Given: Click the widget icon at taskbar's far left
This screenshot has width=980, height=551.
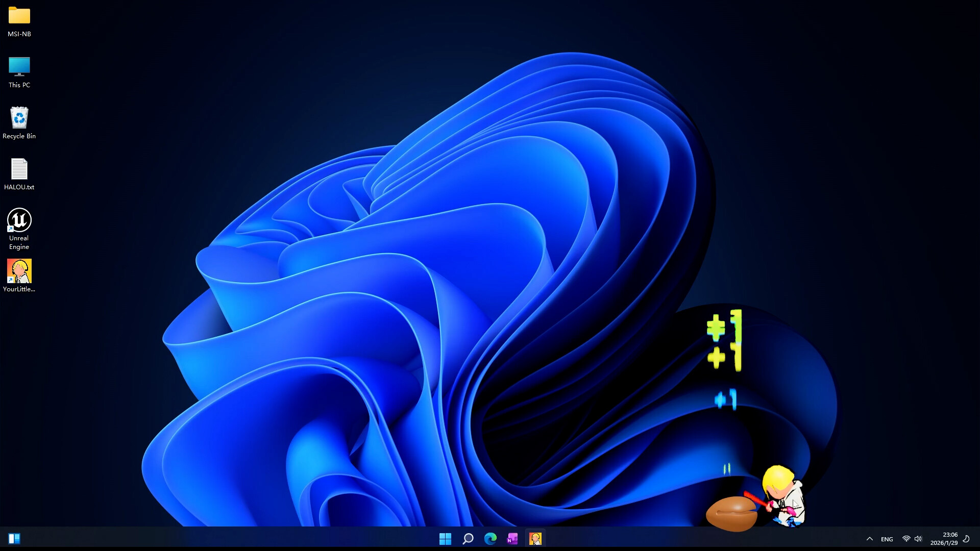Looking at the screenshot, I should point(14,538).
